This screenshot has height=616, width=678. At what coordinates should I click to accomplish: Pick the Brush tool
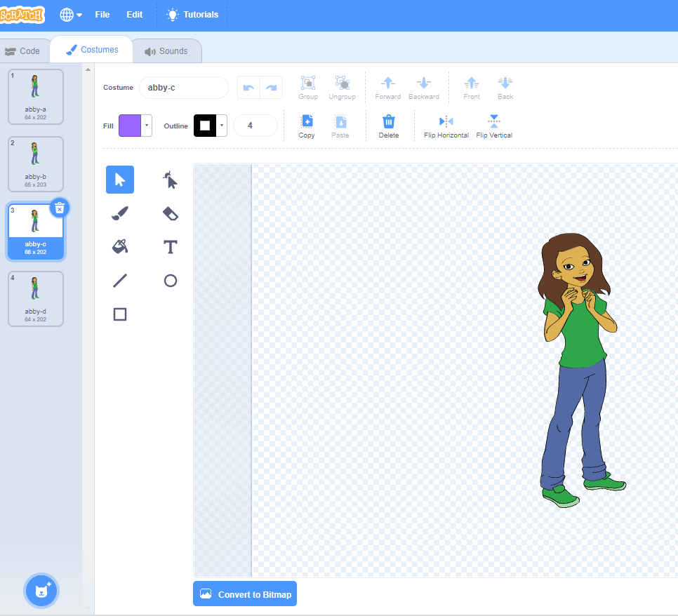[x=120, y=213]
